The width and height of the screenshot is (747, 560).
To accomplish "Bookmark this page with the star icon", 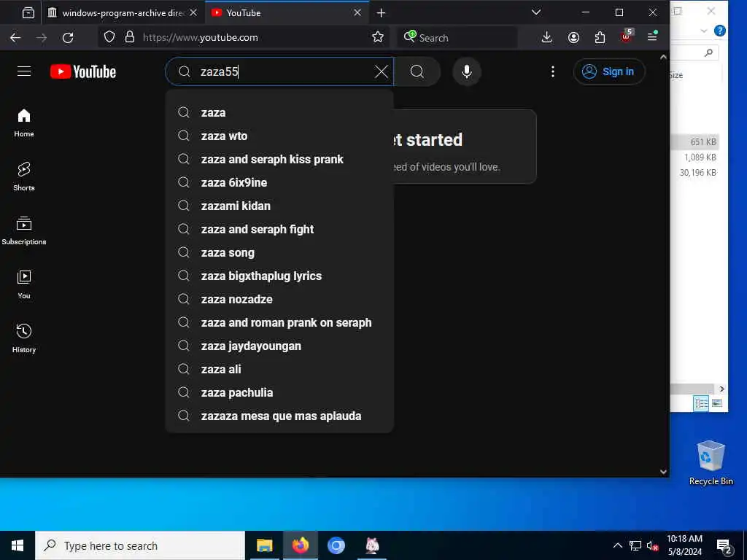I will (378, 37).
